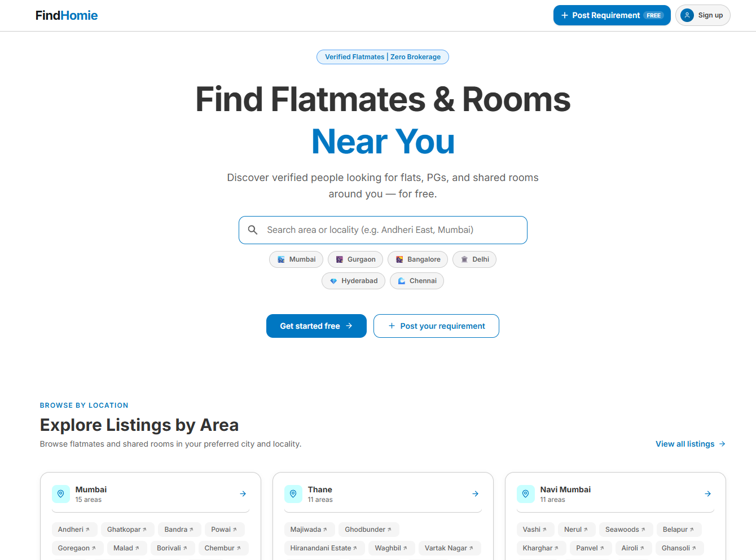Click the 'Near You' blue headline text
This screenshot has height=560, width=756.
383,141
